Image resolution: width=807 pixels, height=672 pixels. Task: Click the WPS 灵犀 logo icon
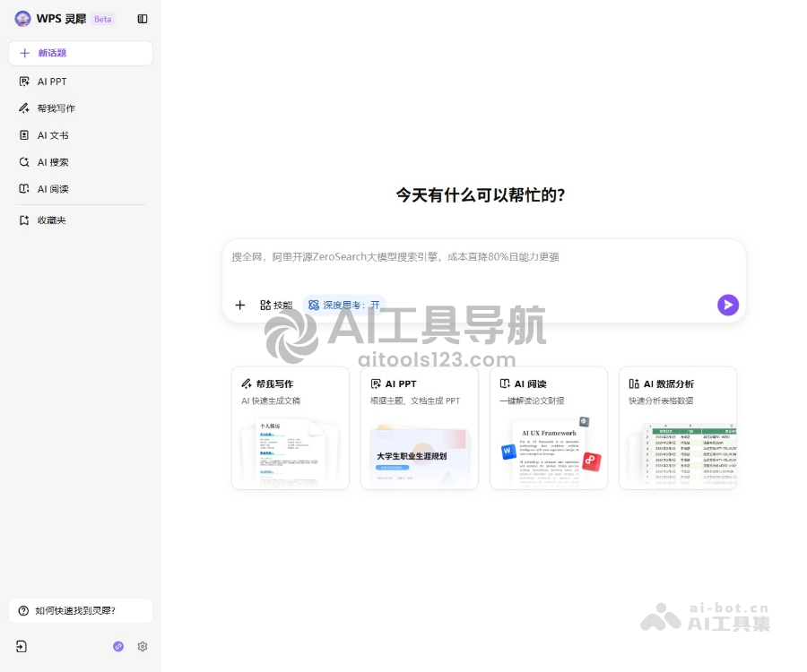[x=22, y=19]
